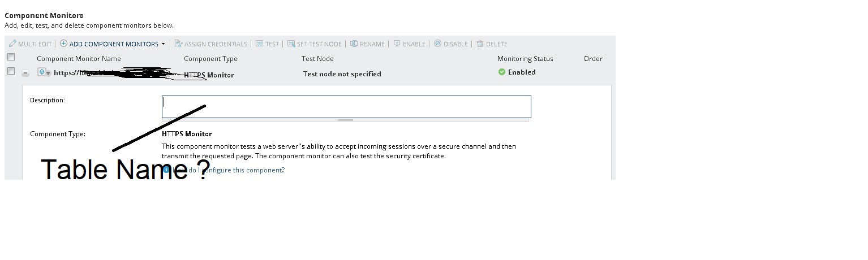Click the Delete trash can icon
Screen dimensions: 868x260
coord(480,44)
